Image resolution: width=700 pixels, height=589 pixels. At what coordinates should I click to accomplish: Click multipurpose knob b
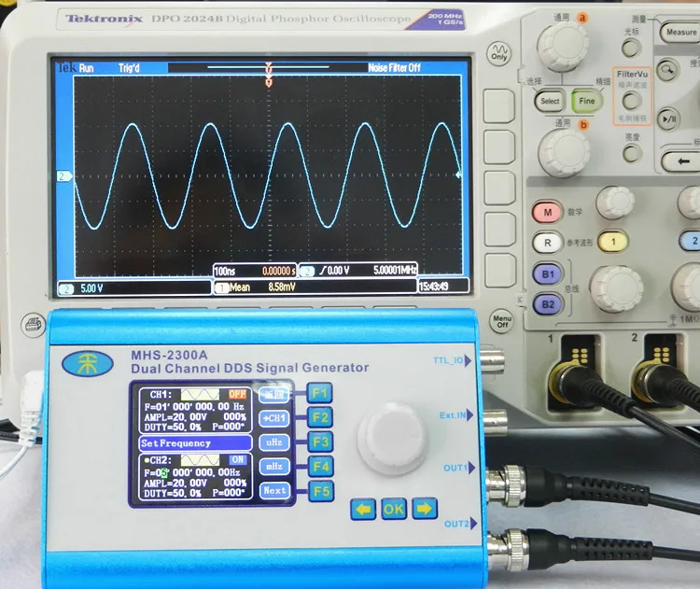pos(564,153)
